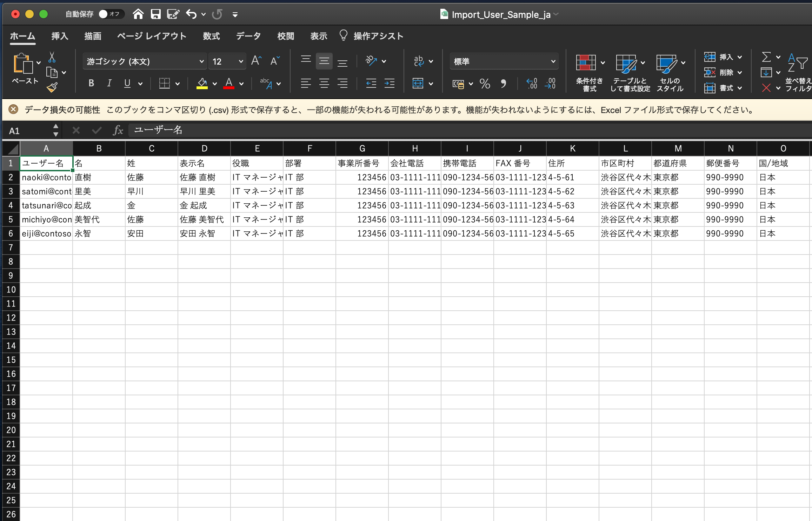Viewport: 812px width, 521px height.
Task: Open Quick Access Toolbar customize arrow
Action: 235,14
